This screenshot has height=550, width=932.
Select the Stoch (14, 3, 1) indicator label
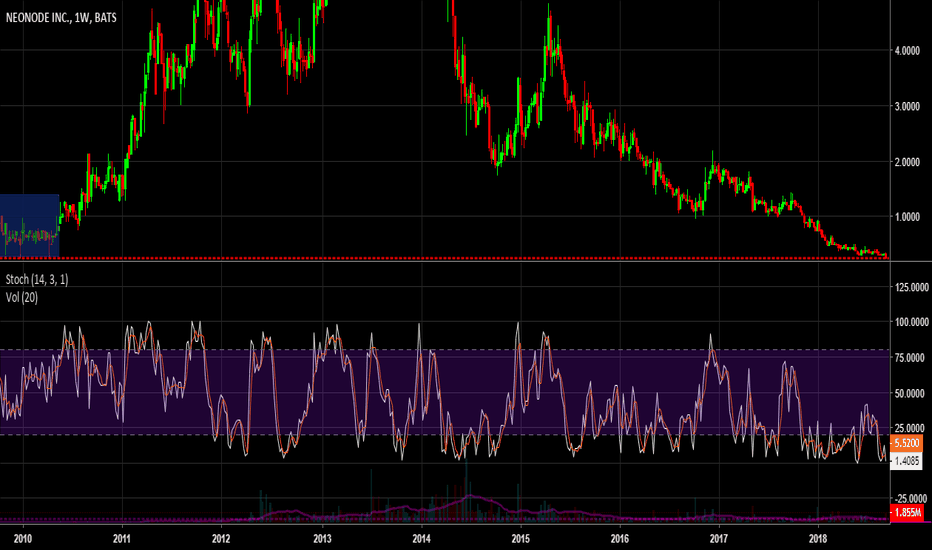point(37,279)
